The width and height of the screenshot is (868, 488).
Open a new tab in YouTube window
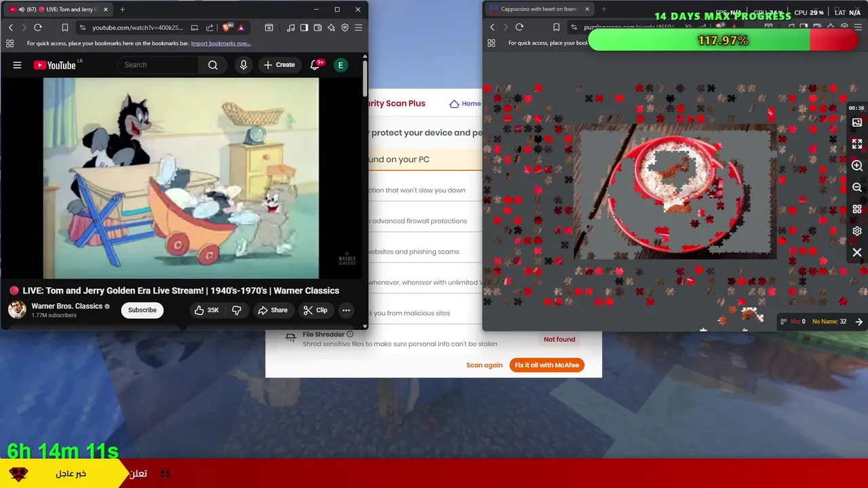click(x=123, y=9)
